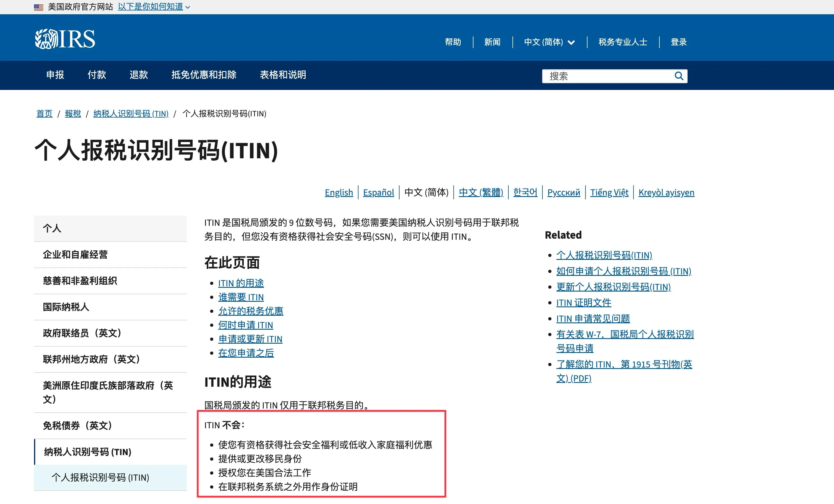Open the 申报 menu
834x504 pixels.
tap(55, 75)
